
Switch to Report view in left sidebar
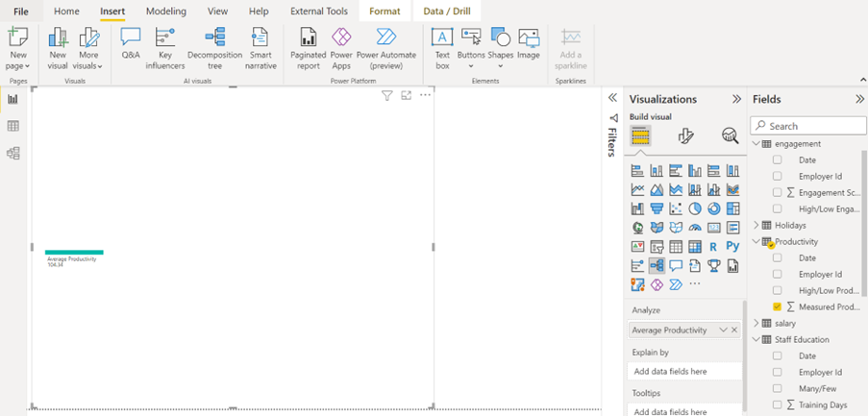tap(12, 100)
